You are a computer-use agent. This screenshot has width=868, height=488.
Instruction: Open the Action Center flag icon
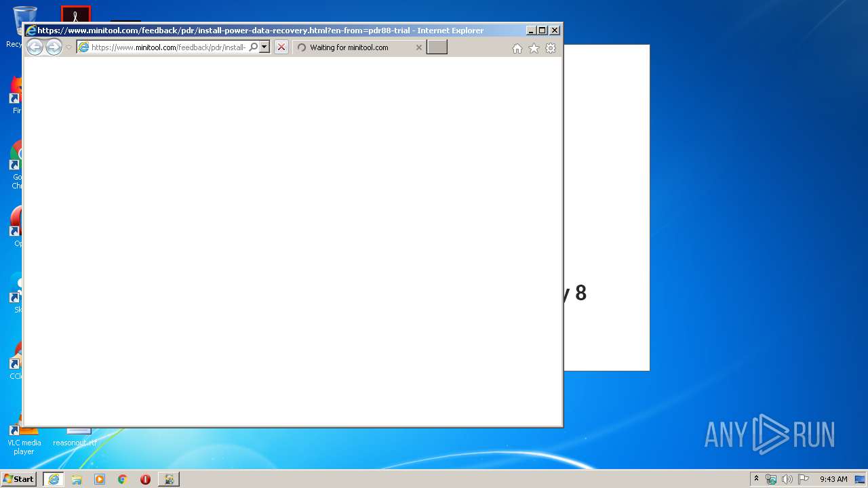coord(804,479)
